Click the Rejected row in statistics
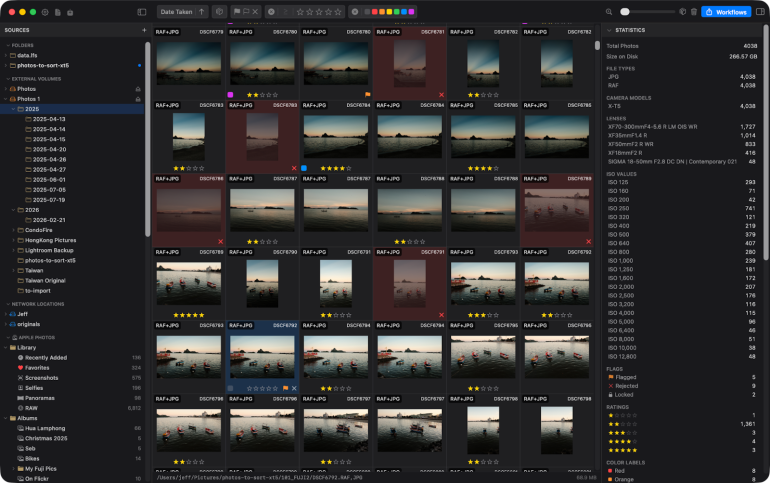 click(682, 386)
